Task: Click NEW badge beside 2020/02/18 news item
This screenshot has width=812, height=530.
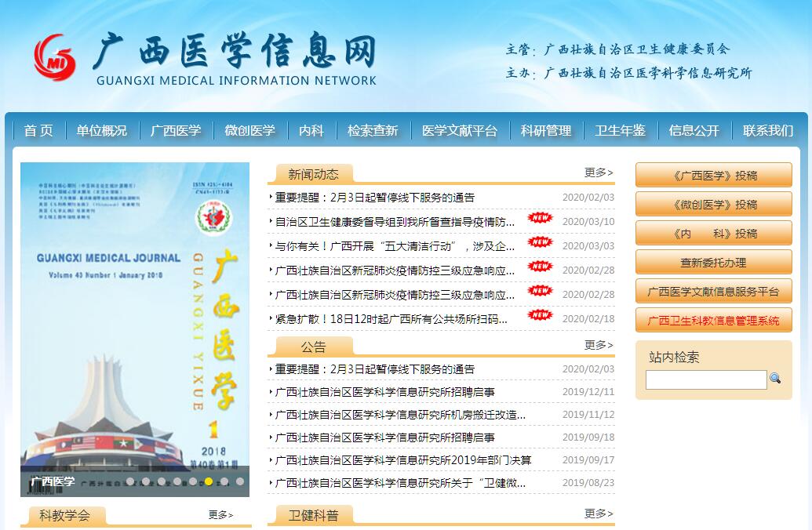Action: (x=540, y=316)
